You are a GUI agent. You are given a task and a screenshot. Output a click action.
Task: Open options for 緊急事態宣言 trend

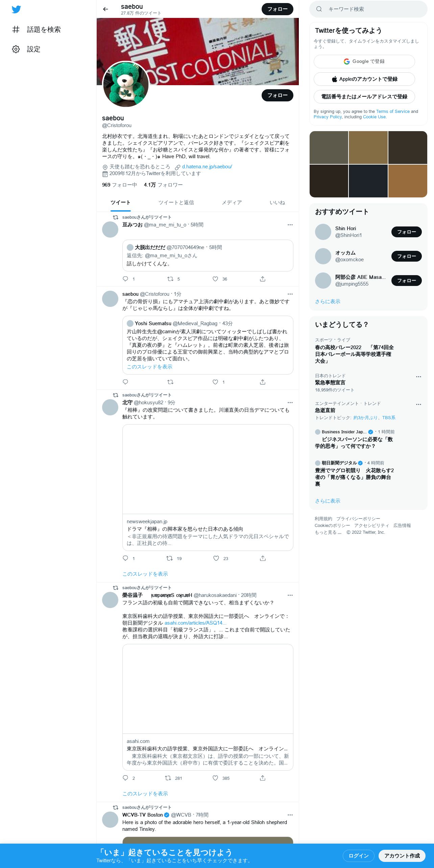click(418, 377)
